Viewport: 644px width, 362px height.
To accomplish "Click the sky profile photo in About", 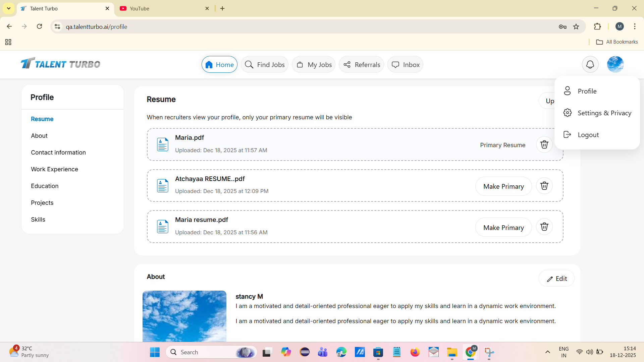I will point(184,316).
